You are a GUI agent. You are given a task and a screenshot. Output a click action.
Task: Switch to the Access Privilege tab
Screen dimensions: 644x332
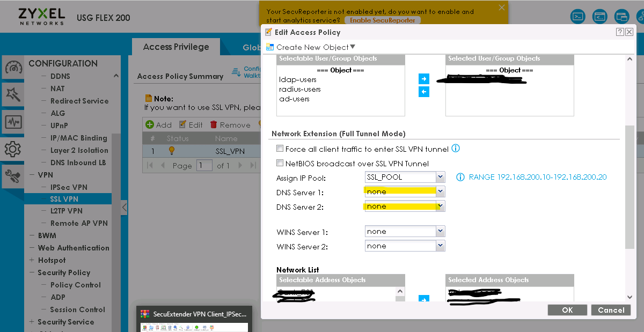[x=176, y=47]
